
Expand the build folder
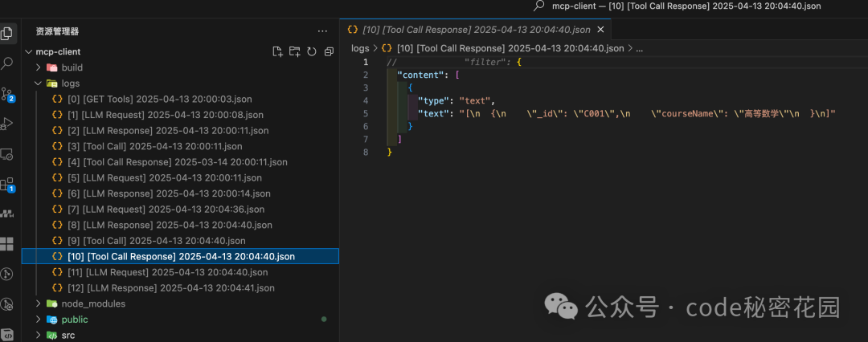click(39, 67)
